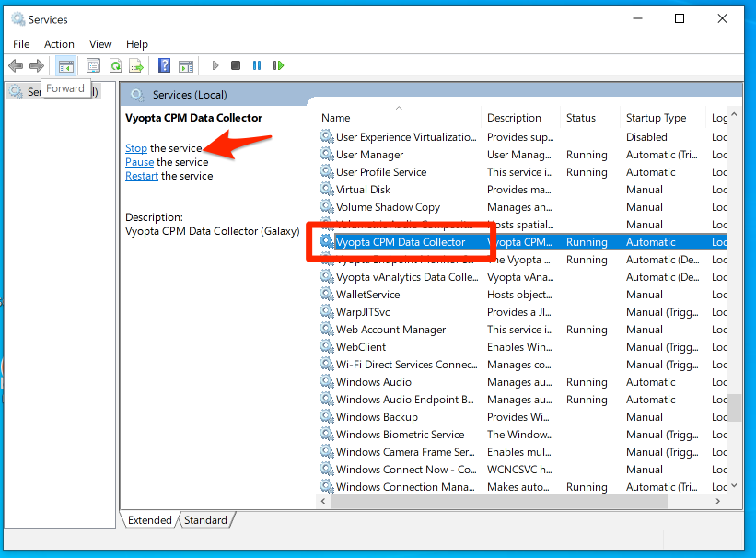Image resolution: width=756 pixels, height=558 pixels.
Task: Open the Help menu
Action: coord(137,44)
